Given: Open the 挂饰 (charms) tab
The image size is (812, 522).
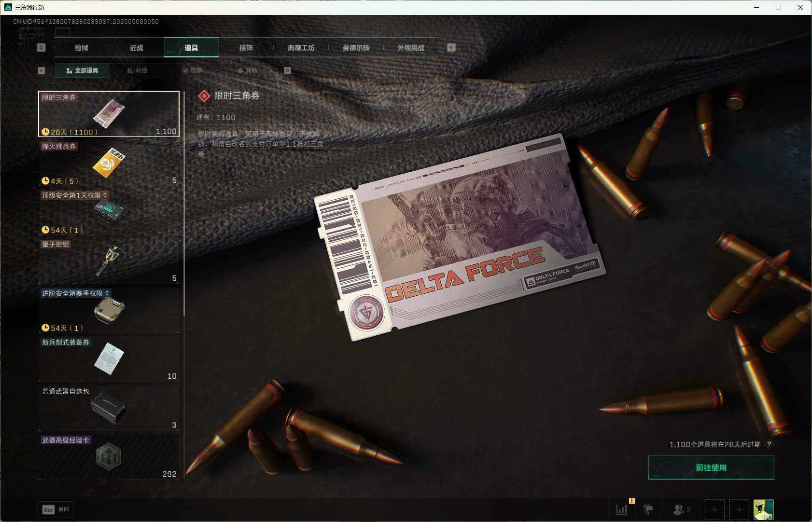Looking at the screenshot, I should 246,48.
